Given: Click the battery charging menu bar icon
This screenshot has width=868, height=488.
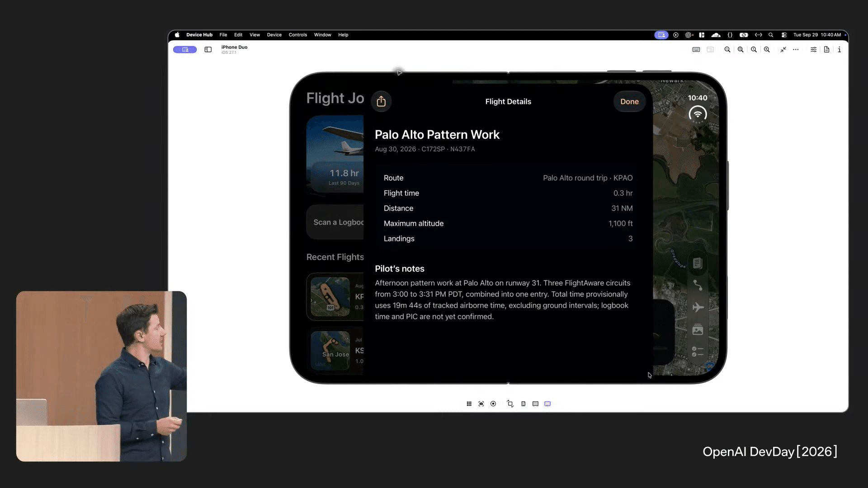Looking at the screenshot, I should pos(744,35).
